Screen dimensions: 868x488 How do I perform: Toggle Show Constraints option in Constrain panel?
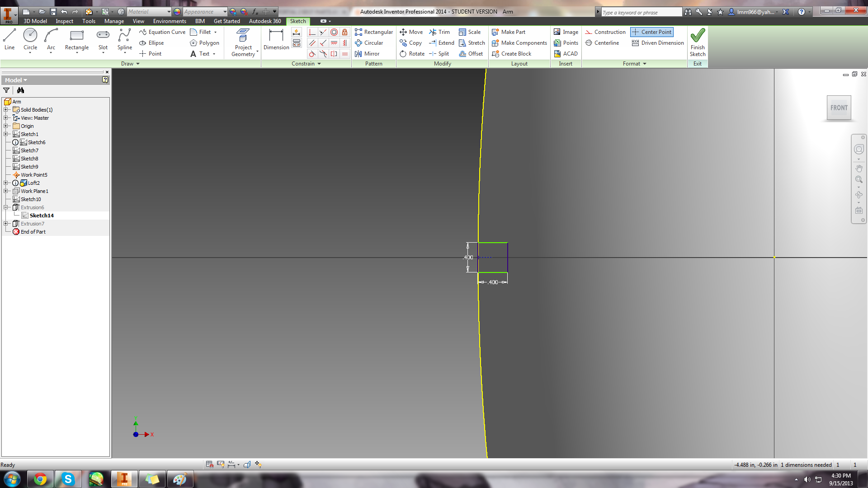[x=297, y=43]
